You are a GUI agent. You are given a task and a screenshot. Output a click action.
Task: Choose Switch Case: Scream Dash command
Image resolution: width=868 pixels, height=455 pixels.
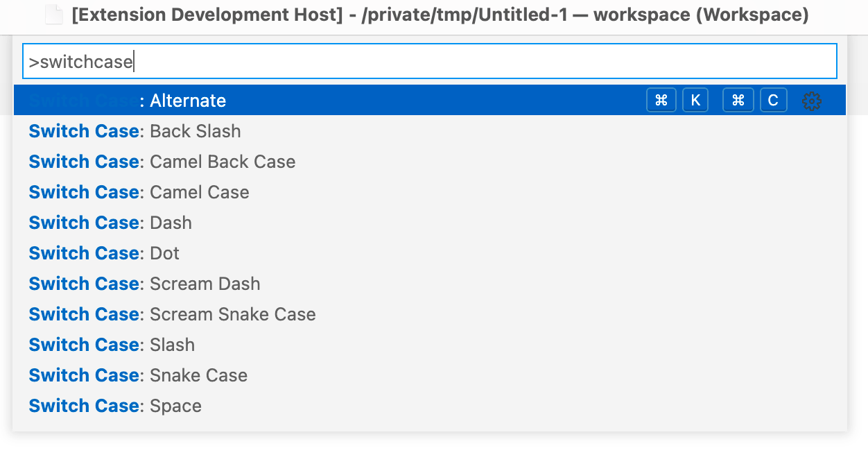pyautogui.click(x=430, y=284)
